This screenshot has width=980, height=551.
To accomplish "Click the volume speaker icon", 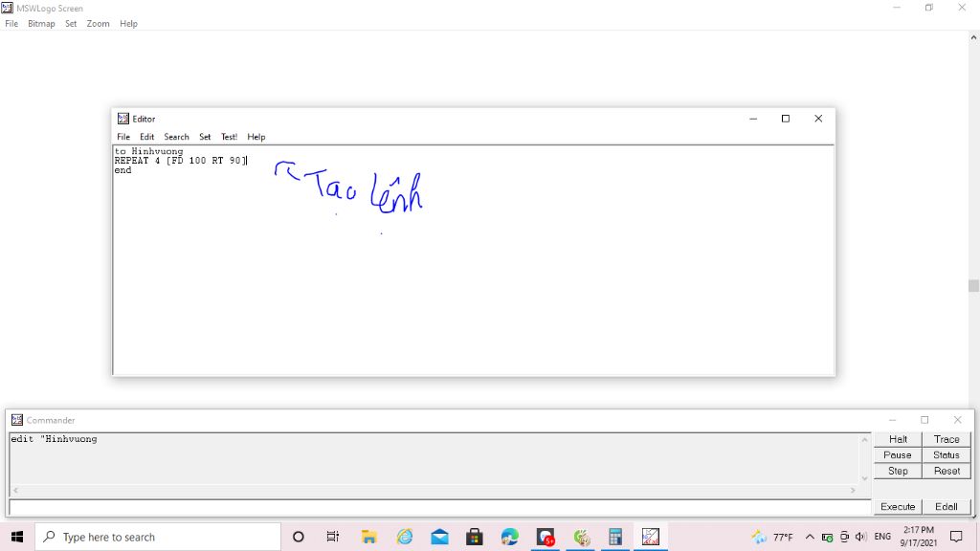I will (x=860, y=537).
